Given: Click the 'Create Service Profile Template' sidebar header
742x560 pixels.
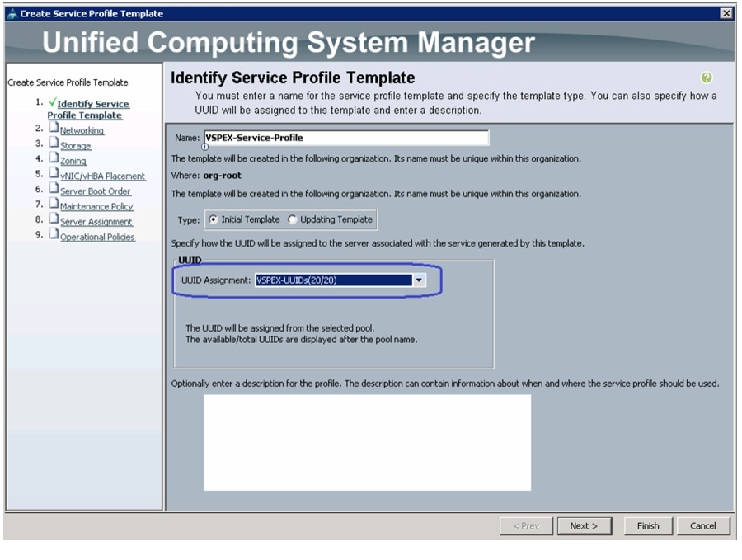Looking at the screenshot, I should coord(68,82).
